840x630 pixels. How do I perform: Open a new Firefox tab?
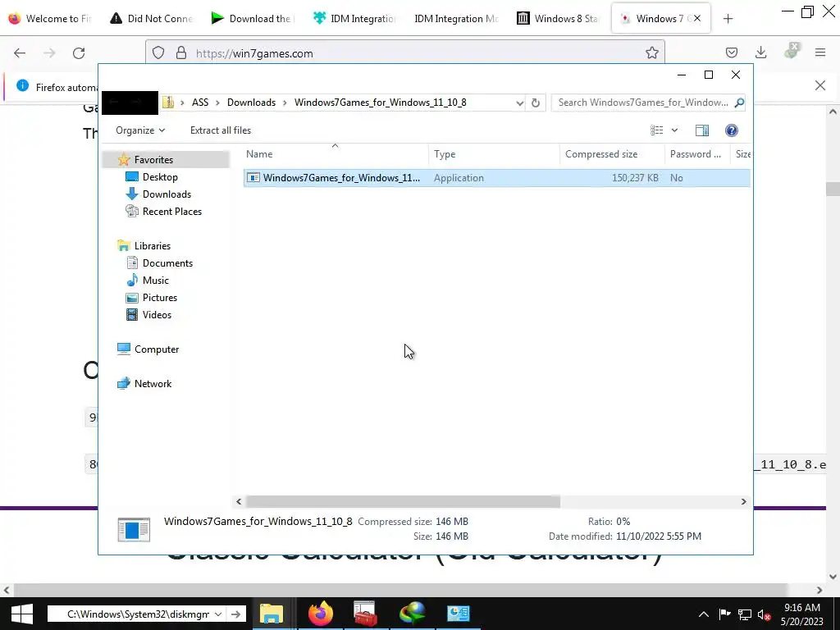click(728, 19)
